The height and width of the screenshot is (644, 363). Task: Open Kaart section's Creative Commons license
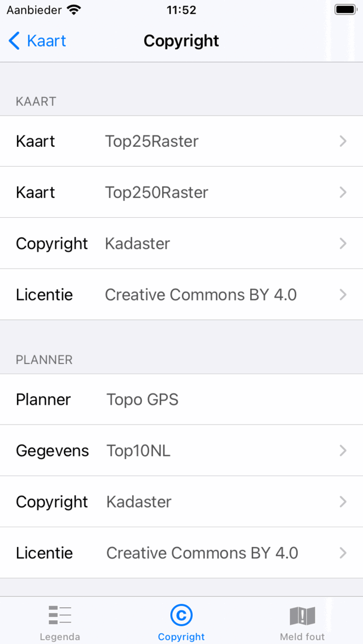(201, 295)
